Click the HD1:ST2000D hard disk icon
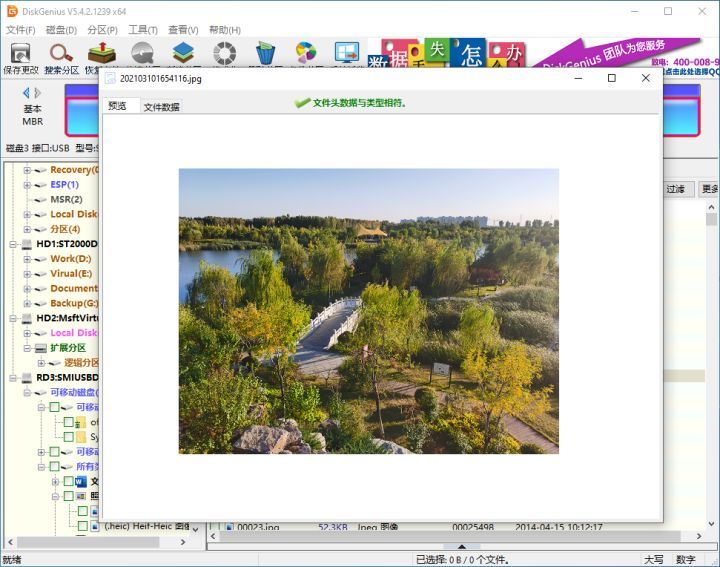720x567 pixels. (27, 244)
